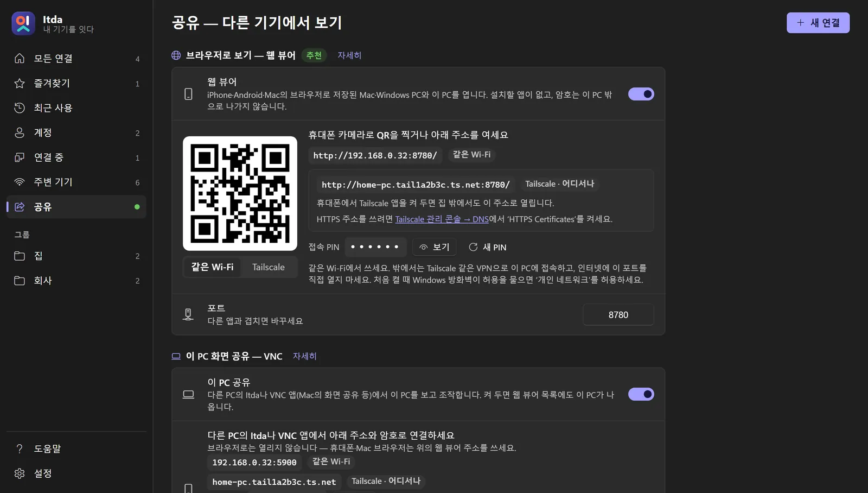Viewport: 868px width, 493px height.
Task: Click the http://192.168.0.32:8780/ address
Action: coord(375,155)
